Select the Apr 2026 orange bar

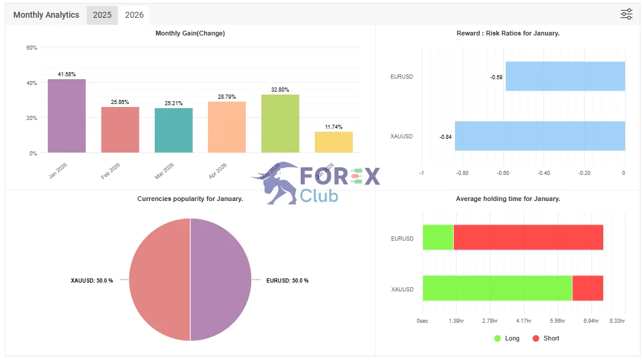[x=227, y=127]
